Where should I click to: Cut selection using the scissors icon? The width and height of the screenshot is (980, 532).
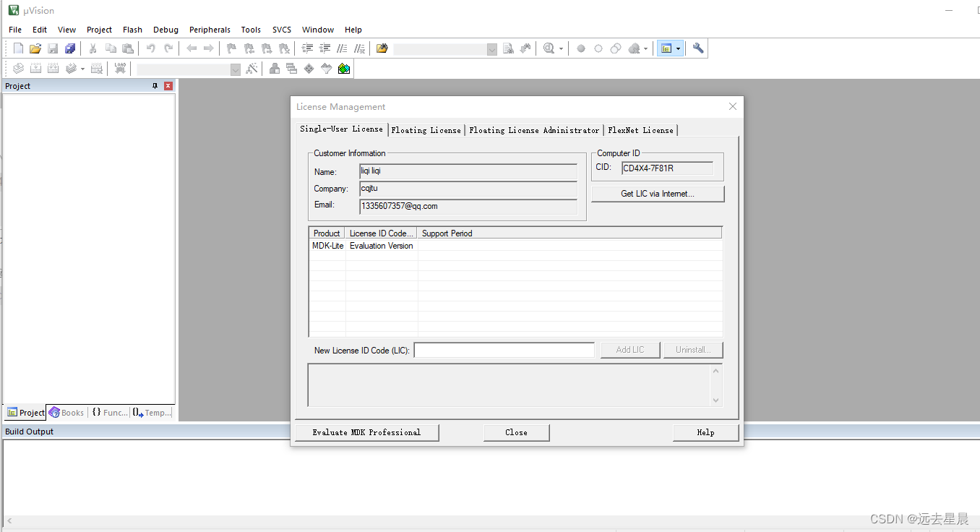click(93, 48)
